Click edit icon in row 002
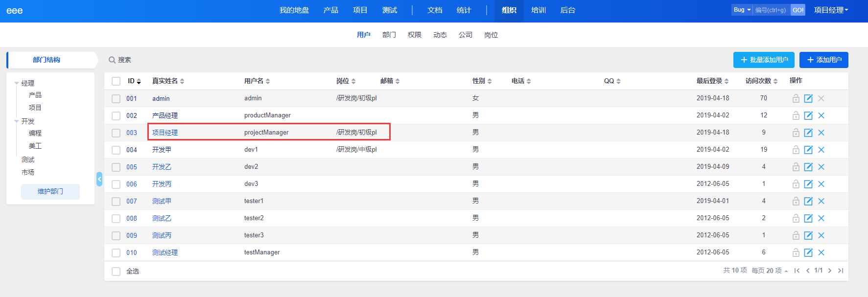868x297 pixels. (808, 115)
